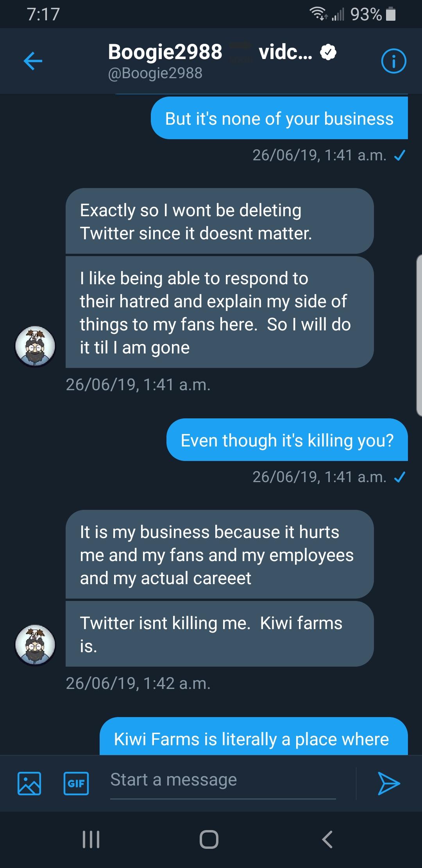Tap the 'Exactly so I wont be deleting' message
Viewport: 422px width, 868px height.
click(x=220, y=221)
